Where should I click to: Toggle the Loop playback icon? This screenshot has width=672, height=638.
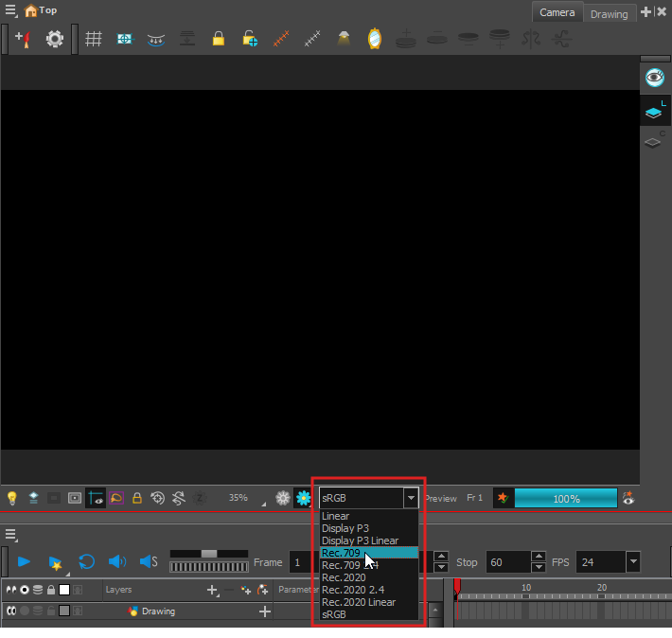point(86,561)
